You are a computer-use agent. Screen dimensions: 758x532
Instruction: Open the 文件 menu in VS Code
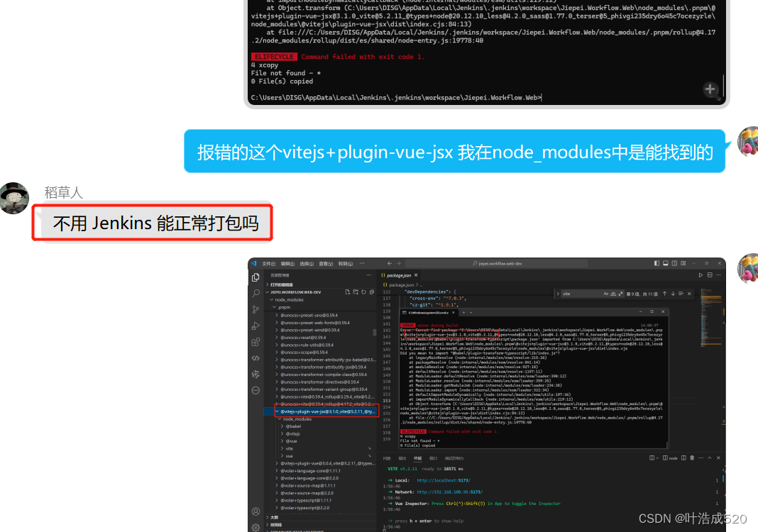pyautogui.click(x=269, y=263)
